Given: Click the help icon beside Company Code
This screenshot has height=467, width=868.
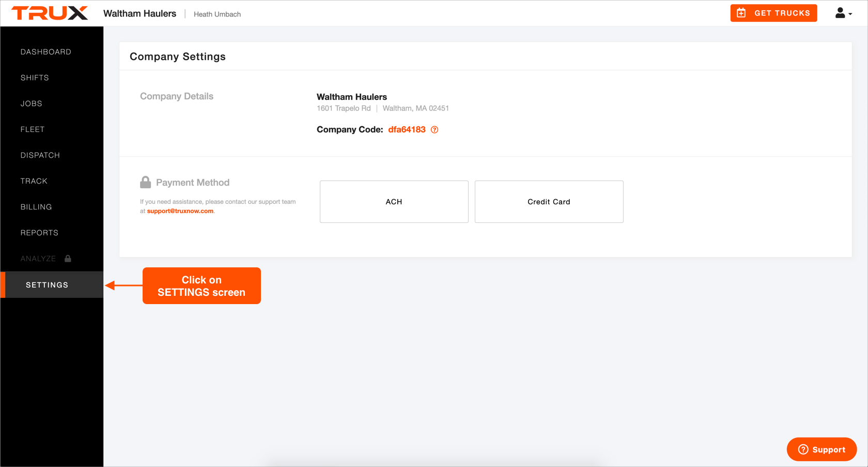Looking at the screenshot, I should click(x=435, y=130).
